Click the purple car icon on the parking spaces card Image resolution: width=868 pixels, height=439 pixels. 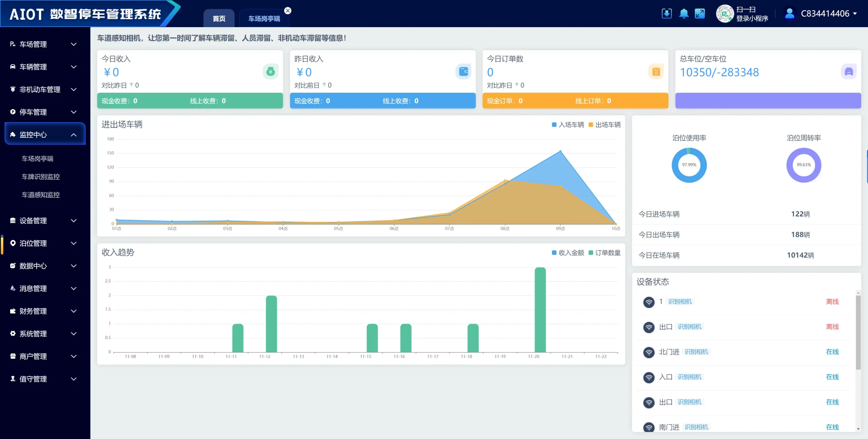[849, 72]
